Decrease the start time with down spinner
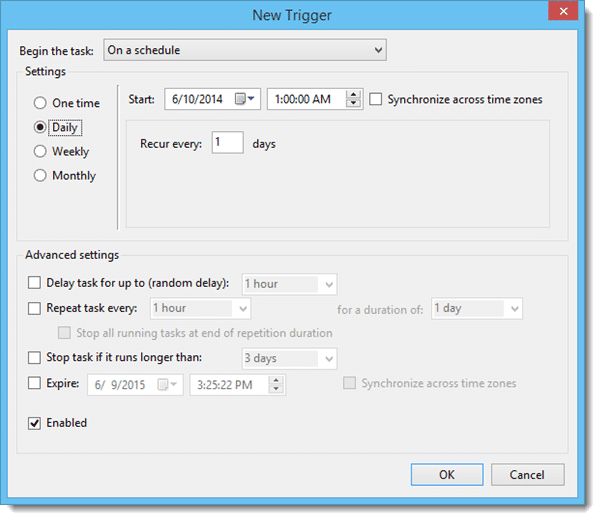The width and height of the screenshot is (600, 520). click(353, 103)
